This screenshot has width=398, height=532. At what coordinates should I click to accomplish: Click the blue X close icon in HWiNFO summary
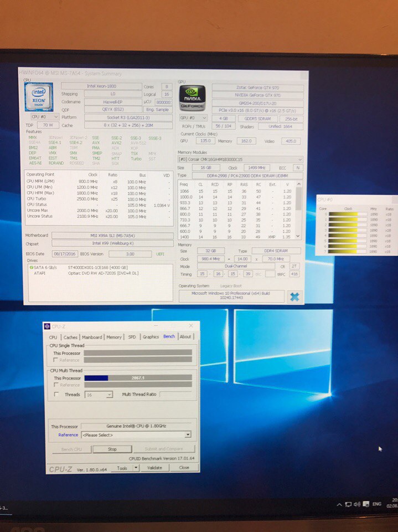(294, 297)
